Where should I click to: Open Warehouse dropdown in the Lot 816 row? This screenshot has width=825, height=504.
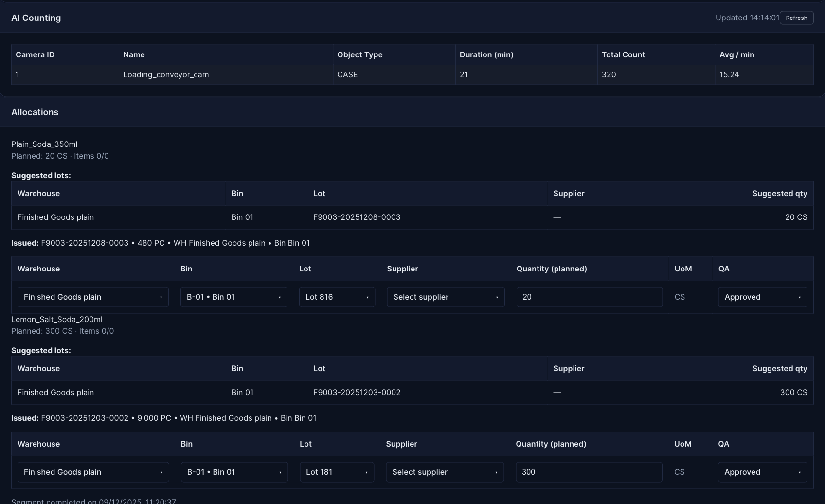coord(93,297)
